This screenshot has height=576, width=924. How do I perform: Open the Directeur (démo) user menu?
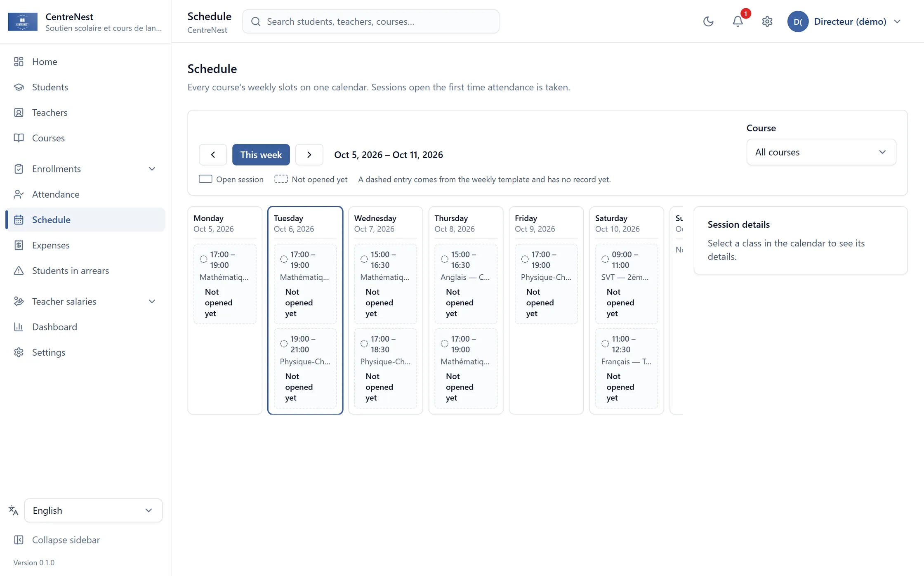[844, 21]
